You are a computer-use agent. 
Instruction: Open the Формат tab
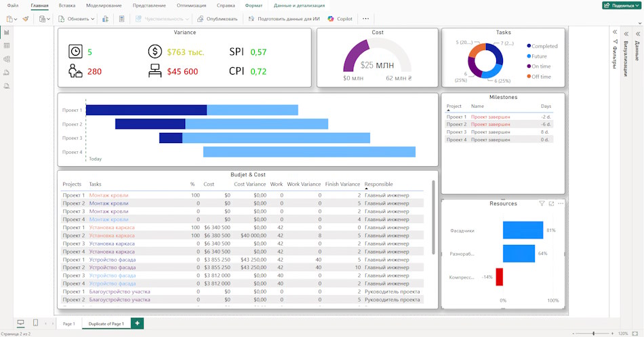pos(254,5)
